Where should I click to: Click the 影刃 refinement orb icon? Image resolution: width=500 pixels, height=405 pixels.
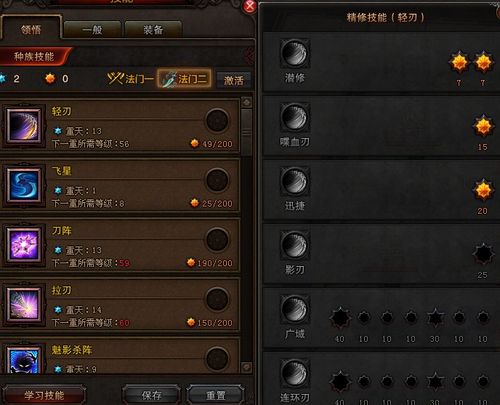click(x=295, y=245)
